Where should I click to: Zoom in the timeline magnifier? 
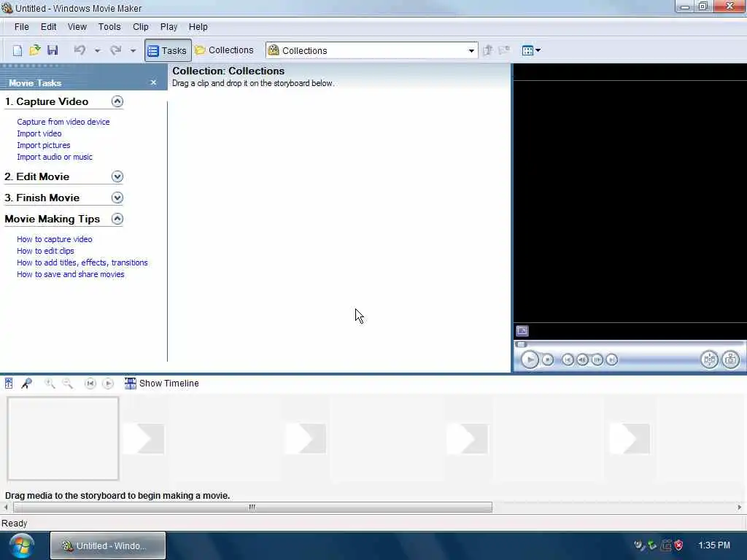50,384
